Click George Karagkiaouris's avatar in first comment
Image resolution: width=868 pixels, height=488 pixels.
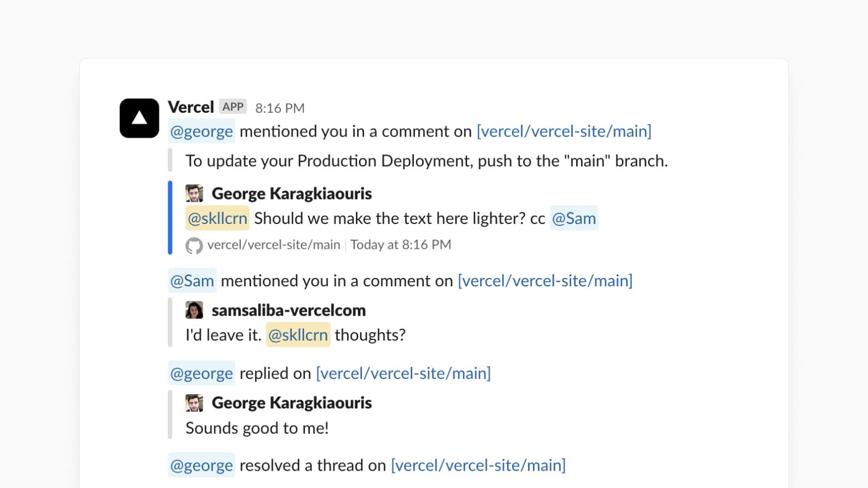click(x=194, y=194)
